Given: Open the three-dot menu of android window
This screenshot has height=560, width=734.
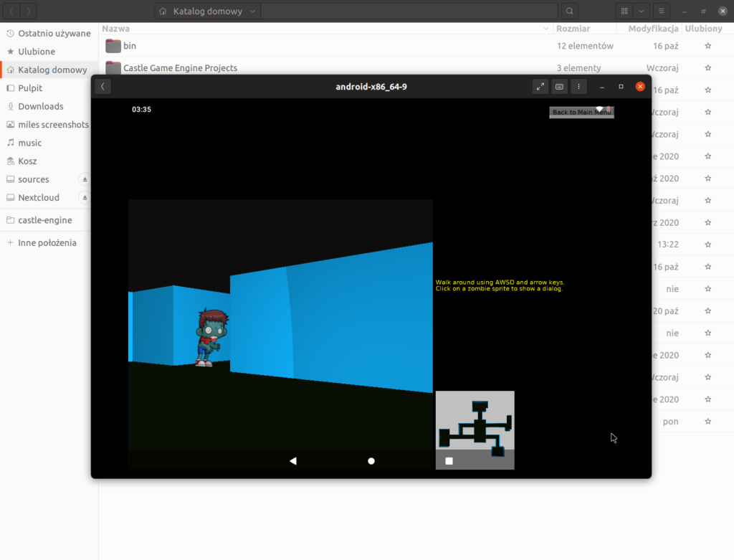Looking at the screenshot, I should pos(578,87).
